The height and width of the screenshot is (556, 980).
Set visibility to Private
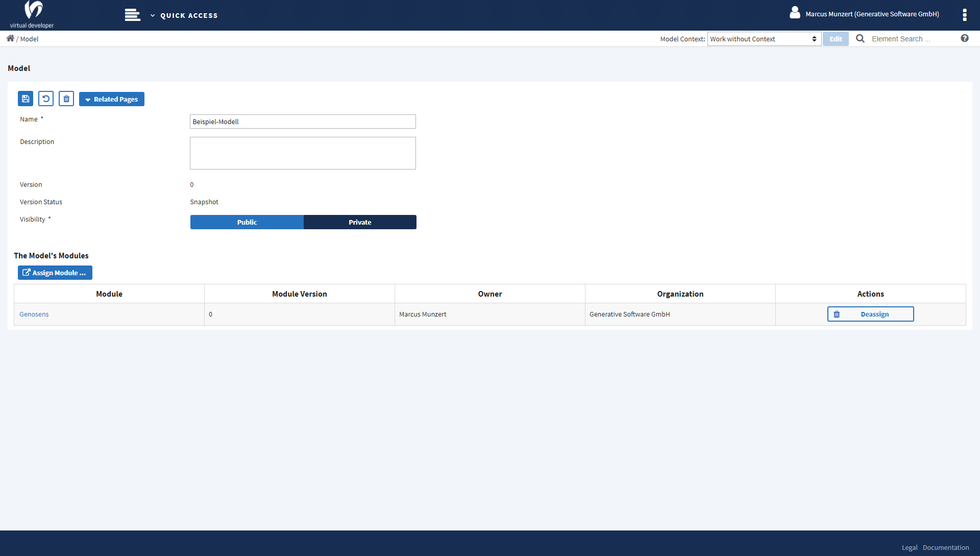coord(360,222)
